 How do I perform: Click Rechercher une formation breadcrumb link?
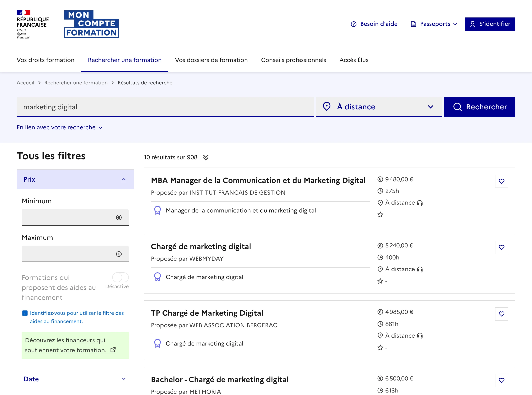tap(76, 83)
